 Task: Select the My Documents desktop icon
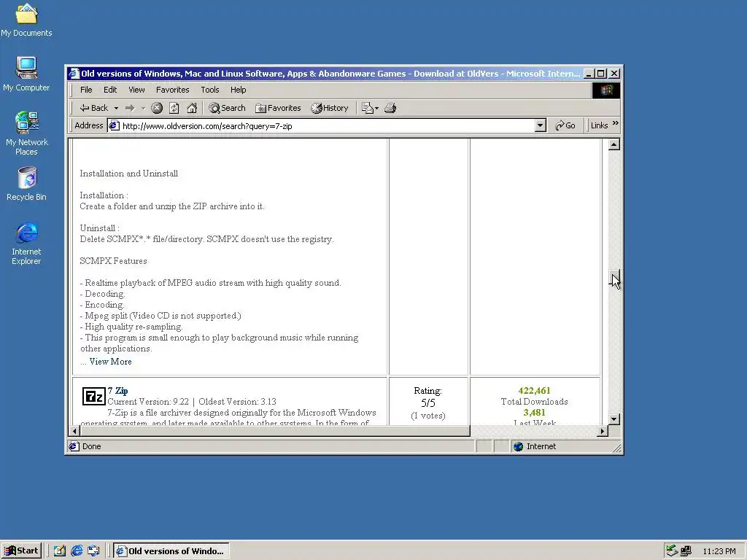click(x=26, y=21)
